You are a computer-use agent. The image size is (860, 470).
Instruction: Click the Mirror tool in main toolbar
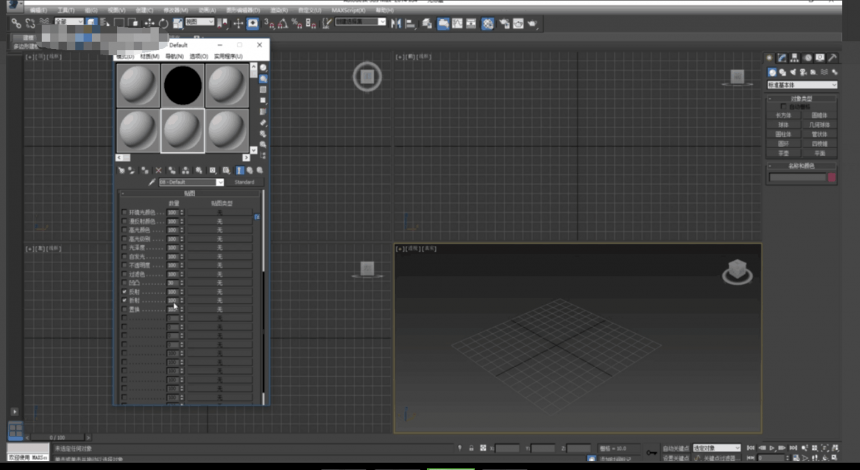point(396,23)
